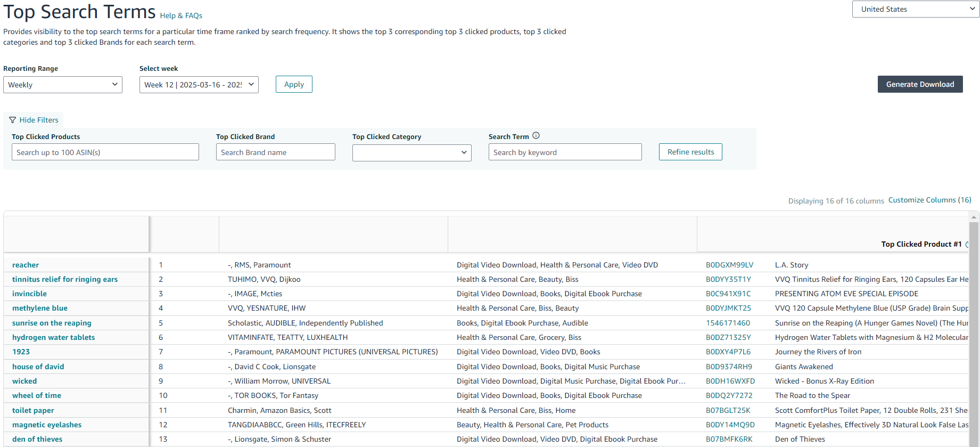Open ASIN B0DGXM99LV link

pos(729,265)
